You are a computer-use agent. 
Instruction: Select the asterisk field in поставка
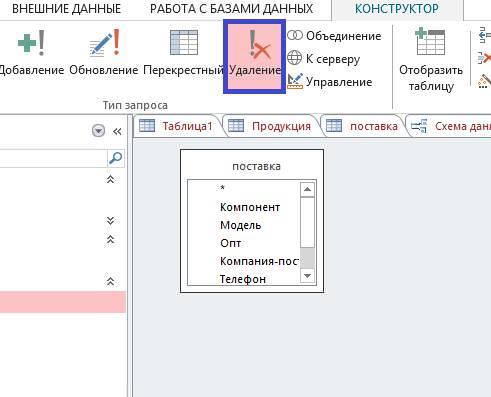tap(223, 189)
